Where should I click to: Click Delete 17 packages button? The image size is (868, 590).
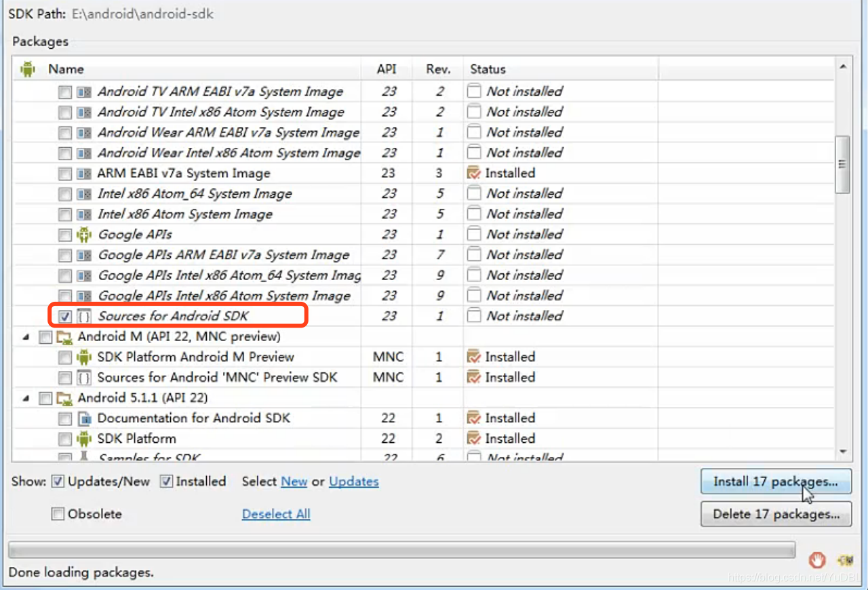click(776, 514)
